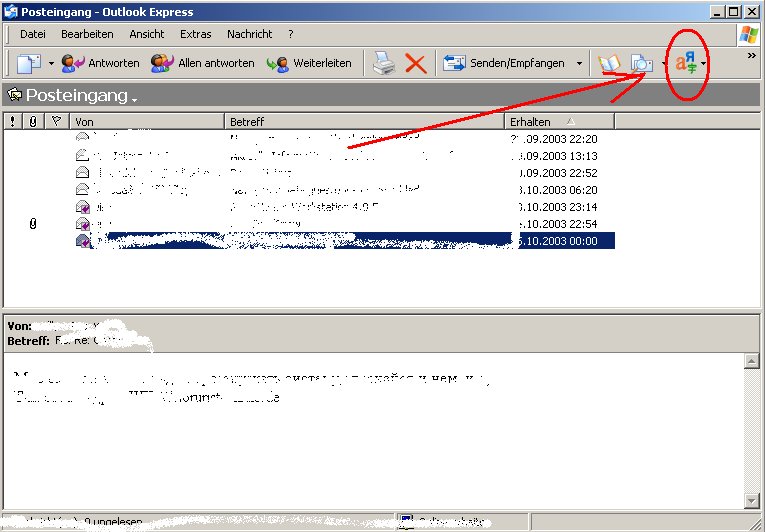This screenshot has width=765, height=532.
Task: Open the Extras menu
Action: [196, 34]
